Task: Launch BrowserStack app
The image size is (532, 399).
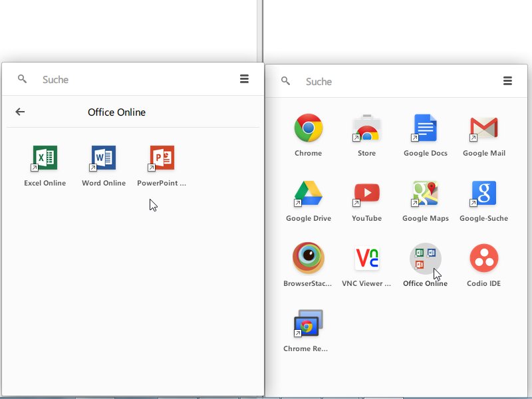Action: point(309,258)
